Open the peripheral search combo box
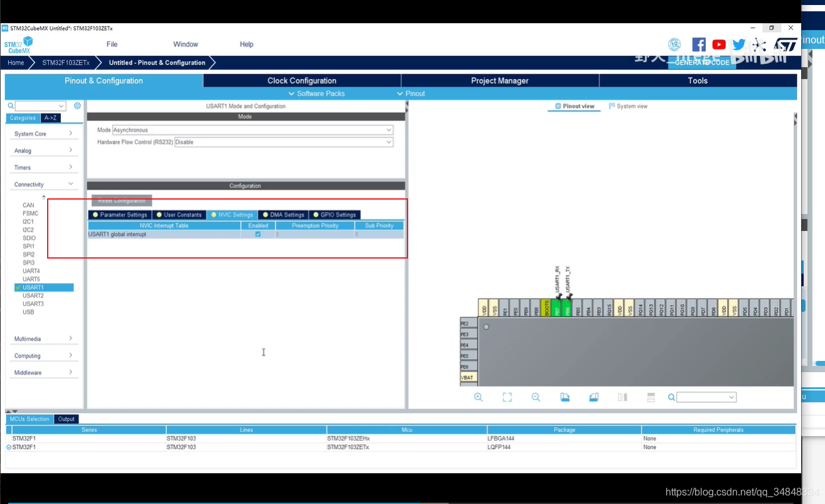The height and width of the screenshot is (504, 825). pos(40,106)
